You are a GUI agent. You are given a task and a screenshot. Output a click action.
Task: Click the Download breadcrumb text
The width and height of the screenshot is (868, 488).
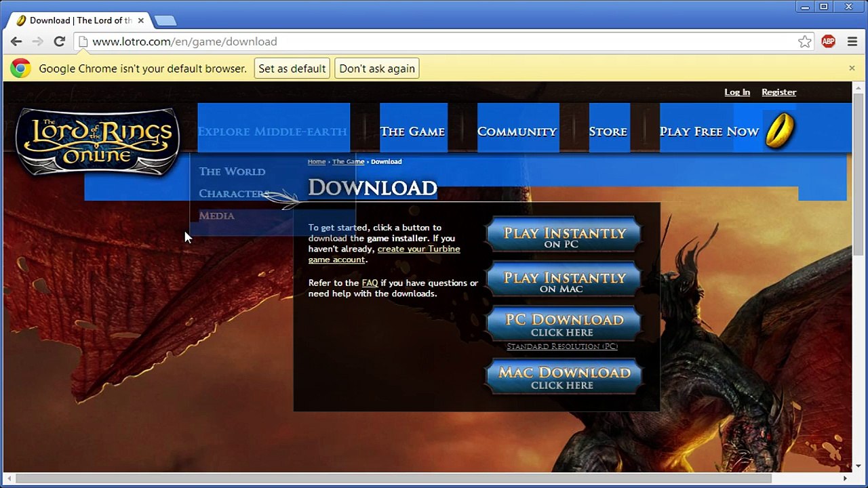click(387, 161)
